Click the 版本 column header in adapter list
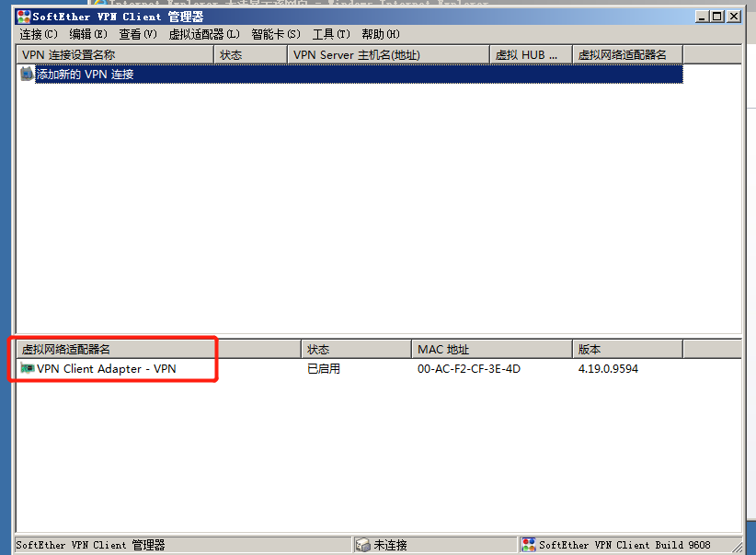 click(x=627, y=350)
